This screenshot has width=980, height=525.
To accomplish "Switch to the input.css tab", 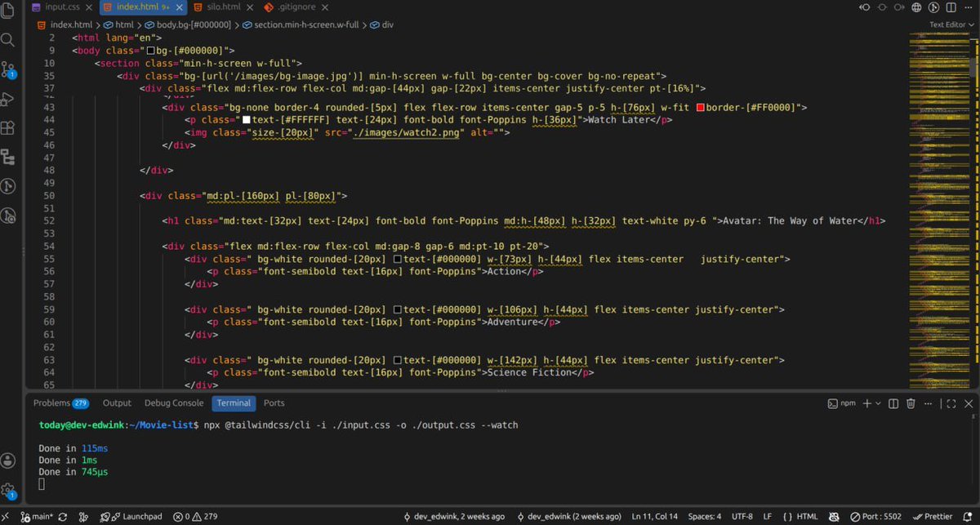I will click(x=61, y=7).
